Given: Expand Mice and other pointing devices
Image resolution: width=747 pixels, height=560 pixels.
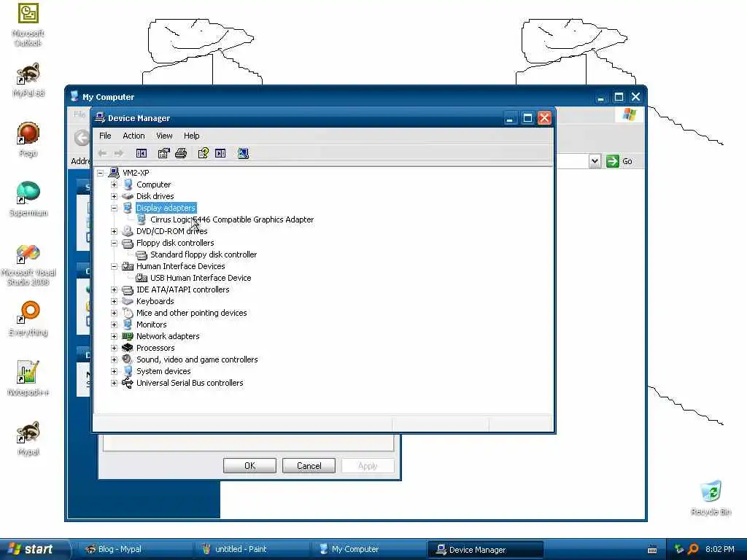Looking at the screenshot, I should click(x=115, y=313).
